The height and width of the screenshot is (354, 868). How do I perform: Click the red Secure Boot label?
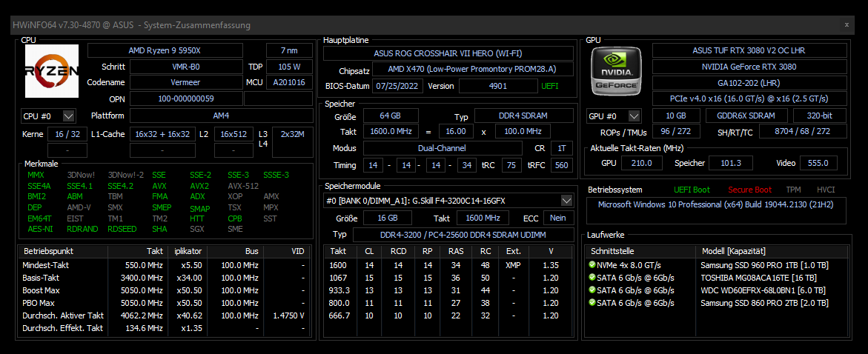click(x=749, y=190)
